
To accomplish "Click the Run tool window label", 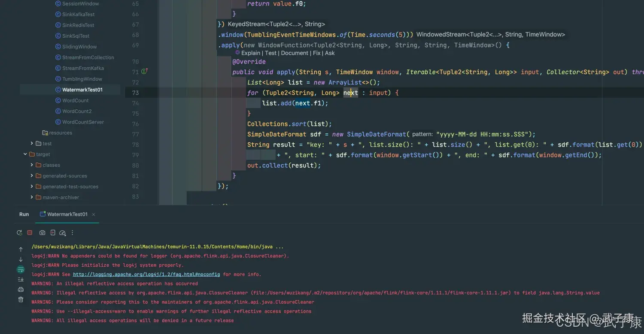I will [24, 214].
